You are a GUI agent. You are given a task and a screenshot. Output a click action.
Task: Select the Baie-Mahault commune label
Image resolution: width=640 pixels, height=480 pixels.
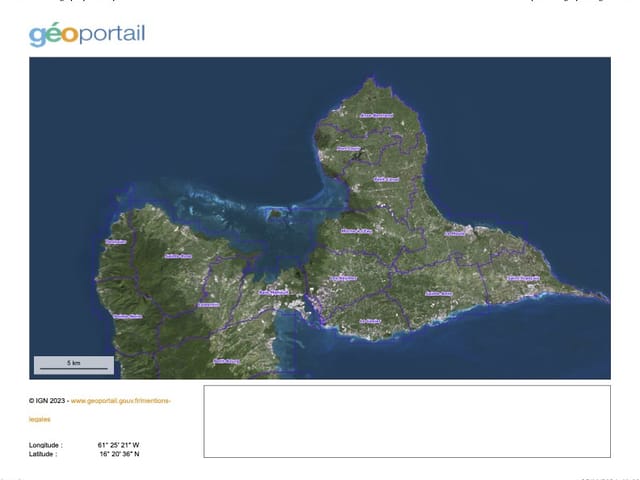[274, 292]
